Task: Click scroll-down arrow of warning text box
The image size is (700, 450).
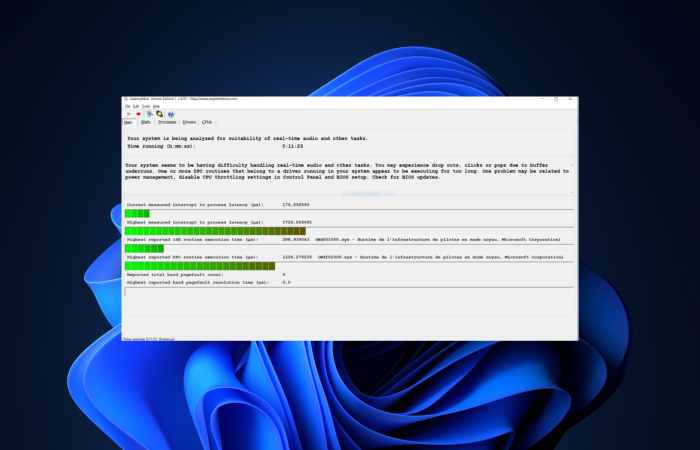Action: [571, 192]
